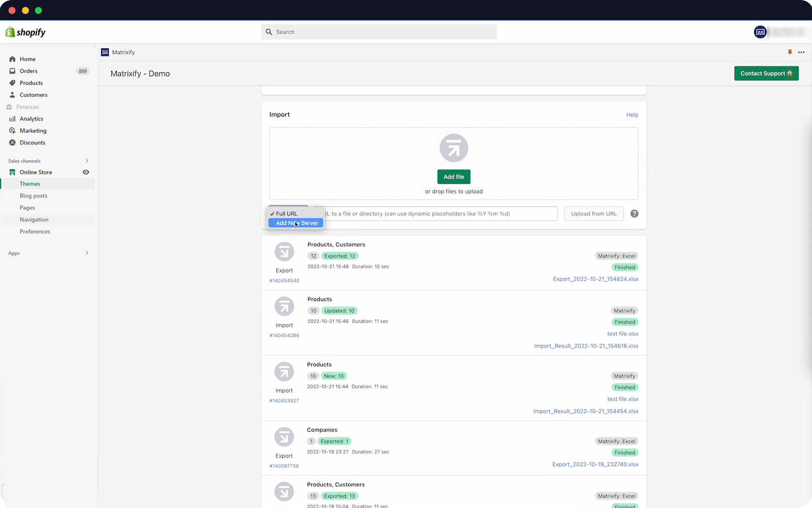
Task: Click the macOS yellow minimize button
Action: pyautogui.click(x=25, y=10)
